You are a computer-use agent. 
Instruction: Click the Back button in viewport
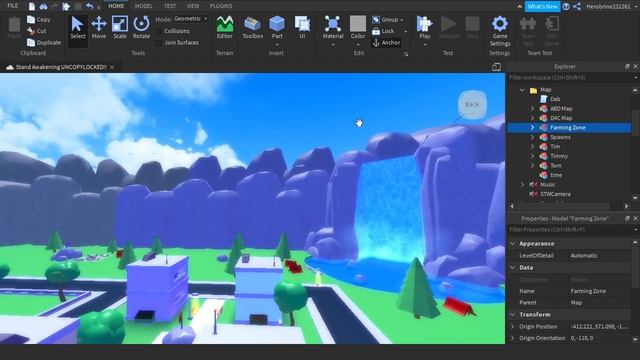click(x=472, y=104)
